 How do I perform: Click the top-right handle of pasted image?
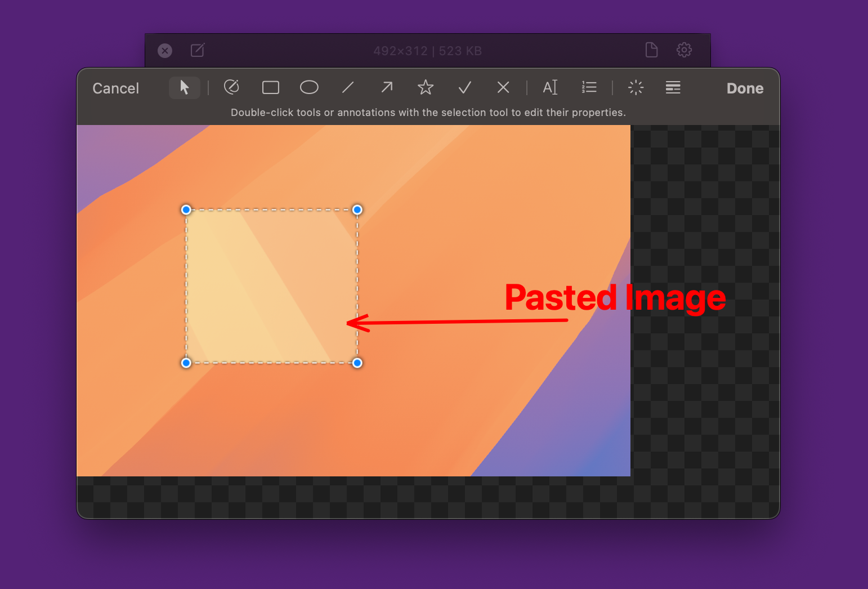[357, 210]
